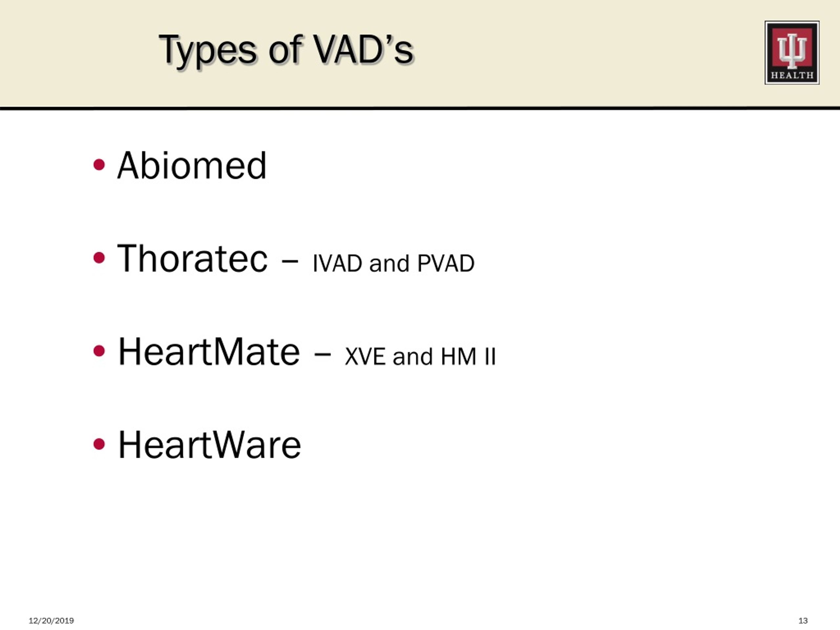Click the red bullet beside Thoratec
Image resolution: width=840 pixels, height=630 pixels.
coord(99,258)
